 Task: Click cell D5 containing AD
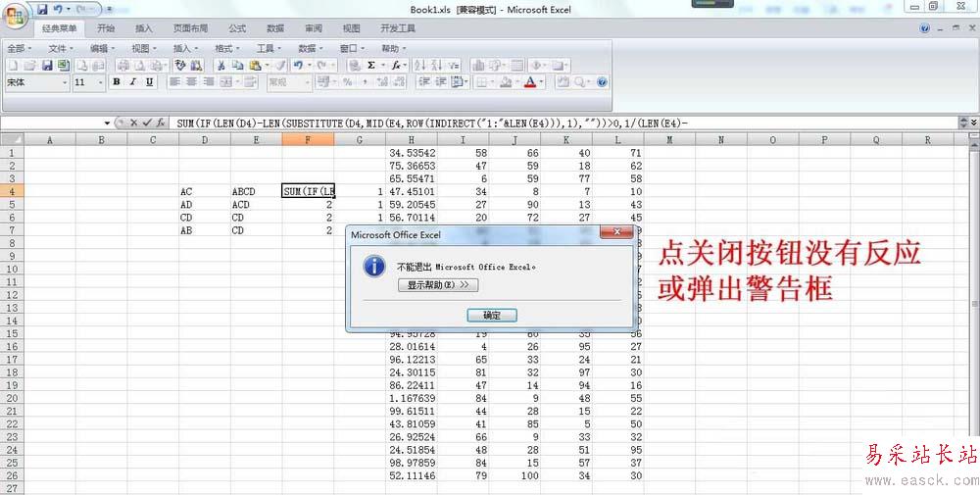click(x=205, y=205)
